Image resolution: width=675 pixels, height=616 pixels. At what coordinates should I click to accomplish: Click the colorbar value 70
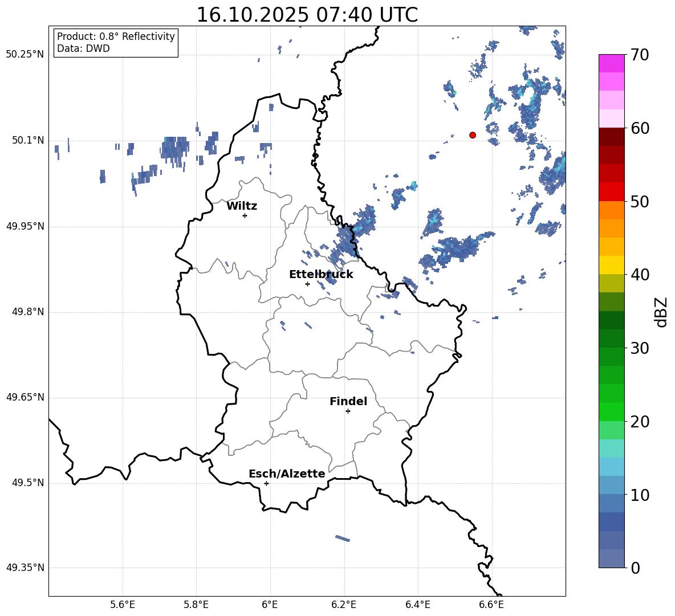(x=640, y=55)
